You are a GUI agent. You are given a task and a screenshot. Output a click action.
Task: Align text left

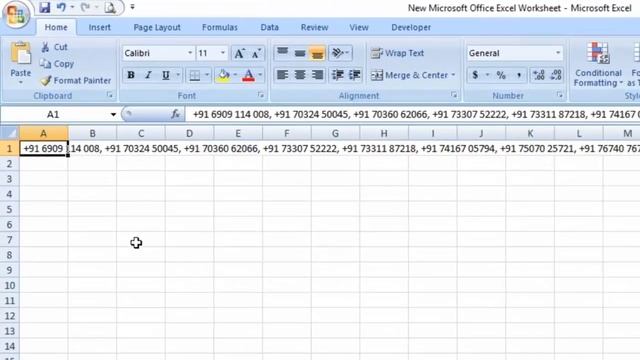point(282,75)
